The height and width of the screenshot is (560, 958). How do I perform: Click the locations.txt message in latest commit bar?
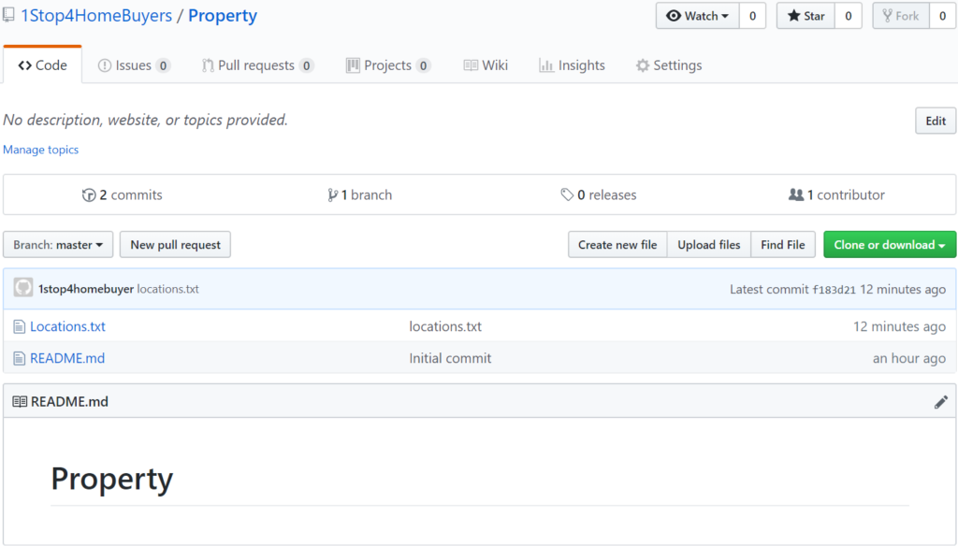pos(168,289)
